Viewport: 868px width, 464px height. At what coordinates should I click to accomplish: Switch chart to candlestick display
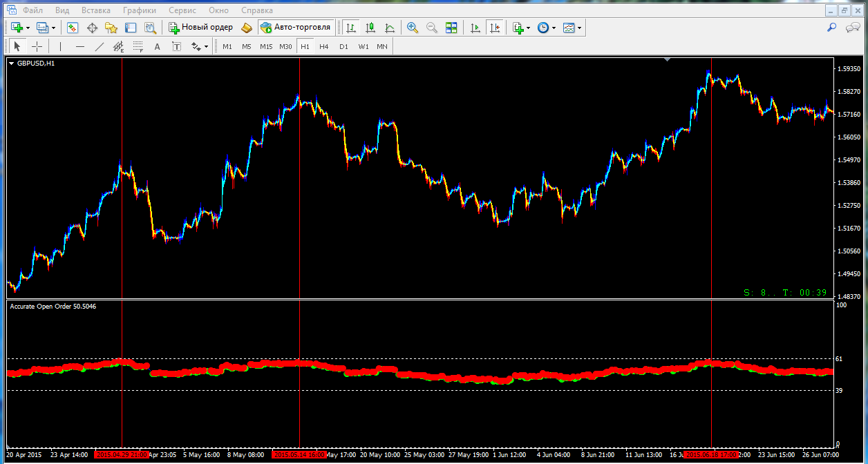[x=370, y=28]
